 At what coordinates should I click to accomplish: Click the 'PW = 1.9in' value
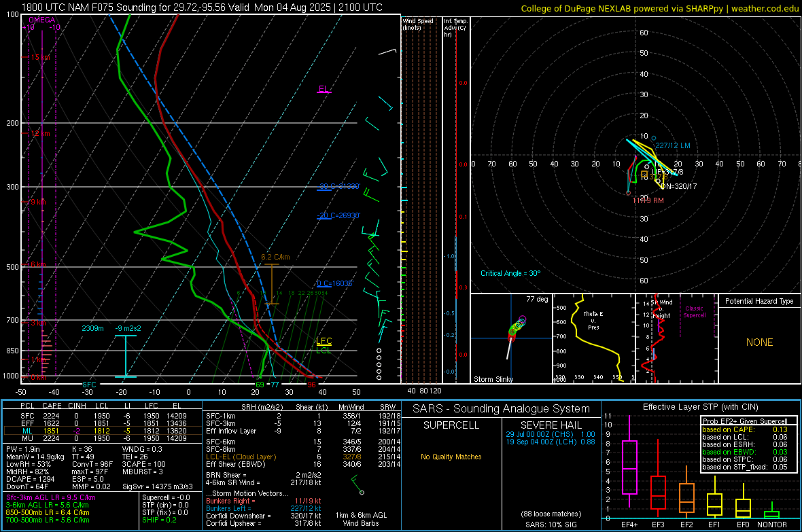click(x=23, y=449)
